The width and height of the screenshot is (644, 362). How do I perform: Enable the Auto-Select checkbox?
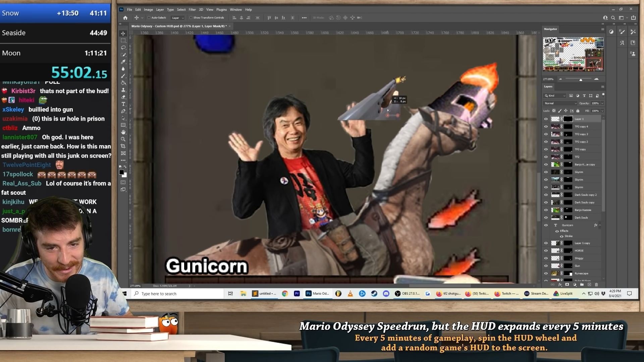[x=149, y=17]
